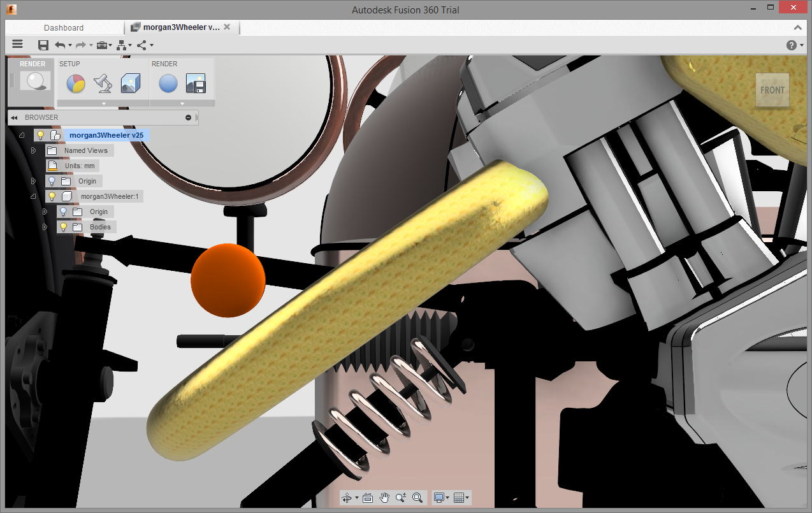
Task: Expand the Named Views folder
Action: pos(34,150)
